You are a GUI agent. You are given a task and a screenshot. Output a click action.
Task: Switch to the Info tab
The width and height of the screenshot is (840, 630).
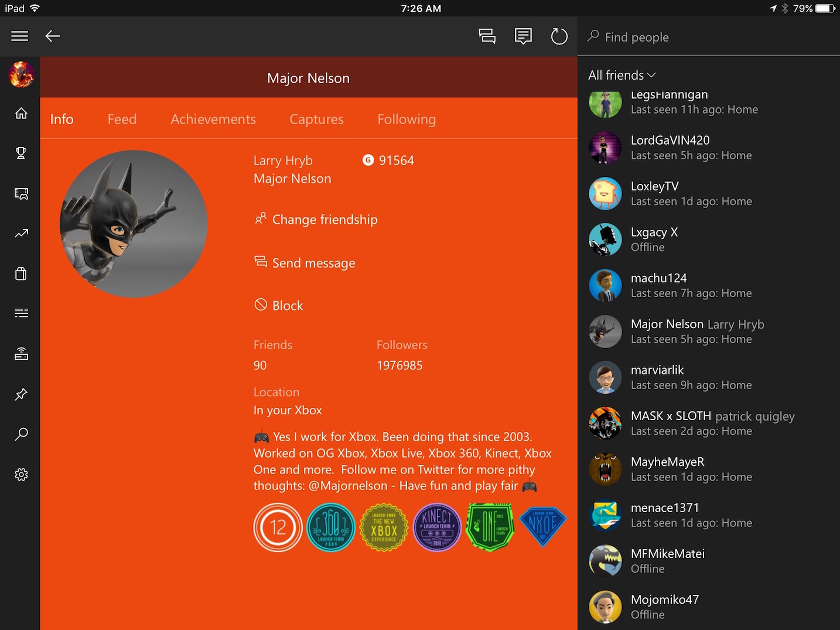click(x=62, y=119)
